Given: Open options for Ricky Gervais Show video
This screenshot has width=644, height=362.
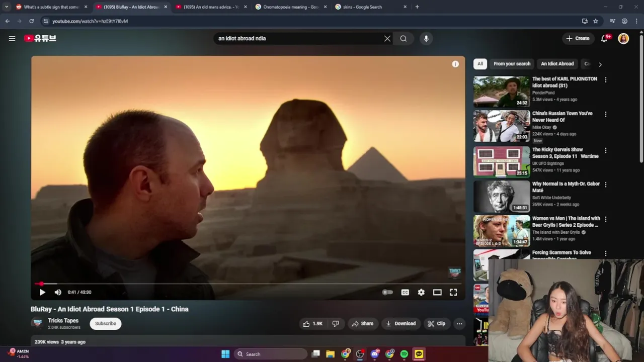Looking at the screenshot, I should click(x=605, y=150).
